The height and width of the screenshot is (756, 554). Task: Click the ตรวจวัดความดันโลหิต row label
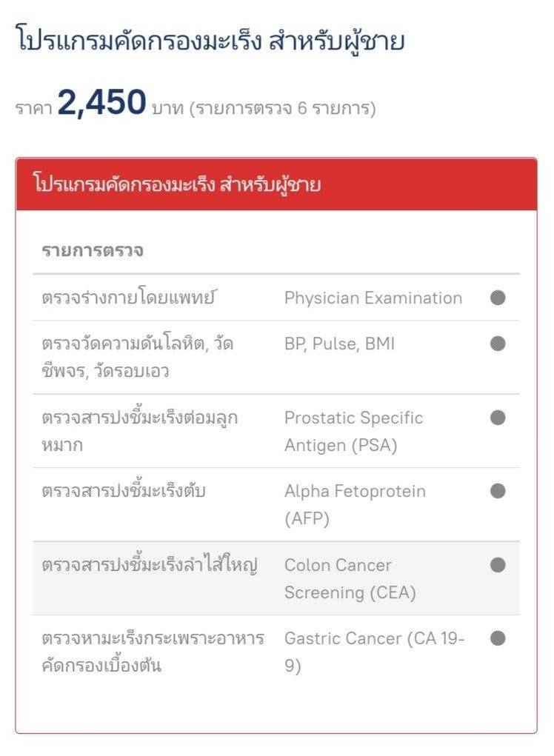tap(138, 358)
